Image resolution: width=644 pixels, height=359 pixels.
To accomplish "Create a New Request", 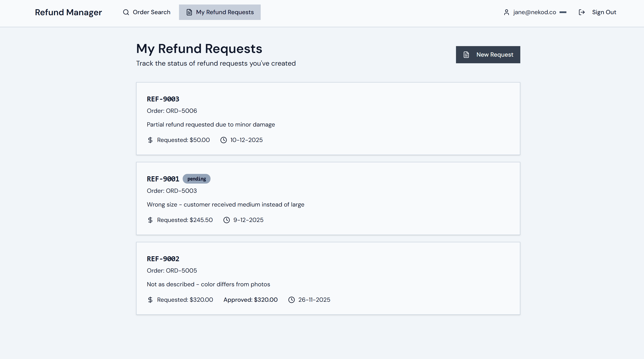I will click(x=488, y=54).
